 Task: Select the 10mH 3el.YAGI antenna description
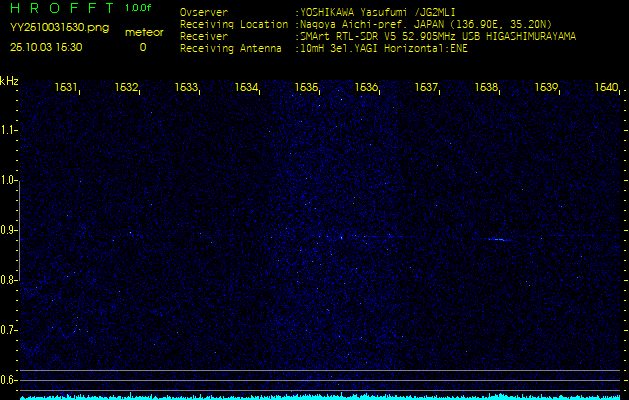click(384, 49)
